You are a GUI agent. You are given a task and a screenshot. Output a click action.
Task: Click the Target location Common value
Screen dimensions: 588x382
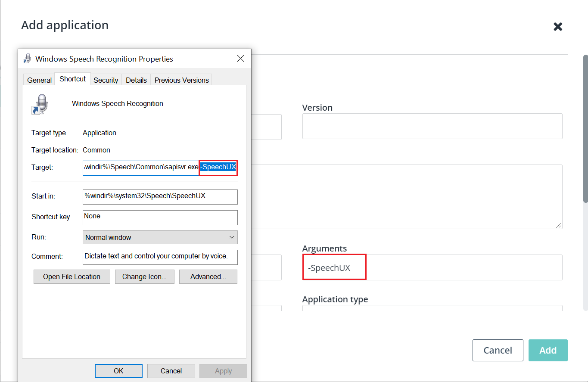coord(96,150)
